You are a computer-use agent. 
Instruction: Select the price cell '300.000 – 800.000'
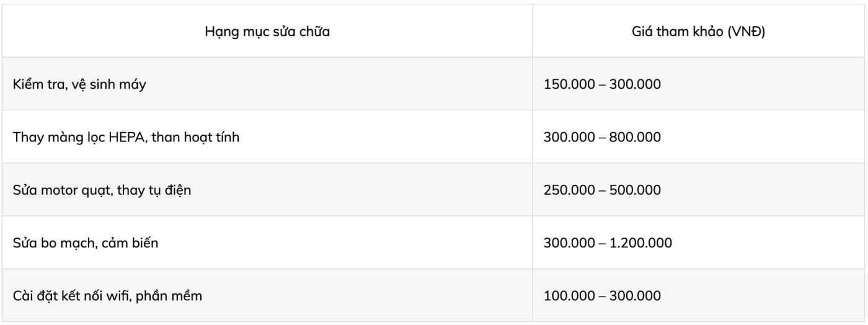[x=698, y=136]
